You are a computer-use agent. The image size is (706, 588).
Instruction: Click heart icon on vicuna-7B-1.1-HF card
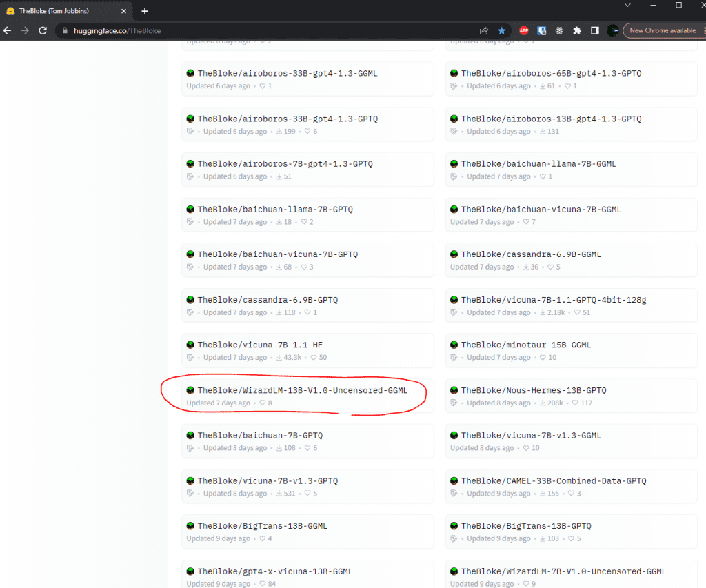(x=314, y=358)
